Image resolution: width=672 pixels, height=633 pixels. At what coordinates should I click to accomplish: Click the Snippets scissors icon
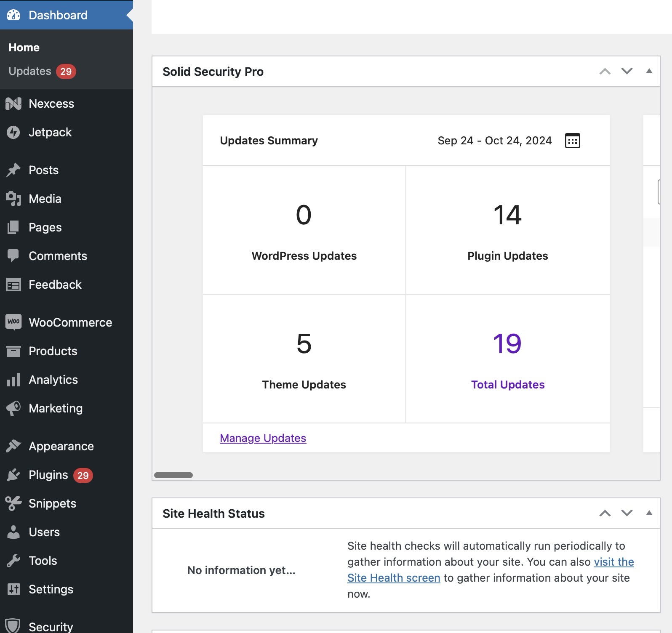pyautogui.click(x=13, y=503)
